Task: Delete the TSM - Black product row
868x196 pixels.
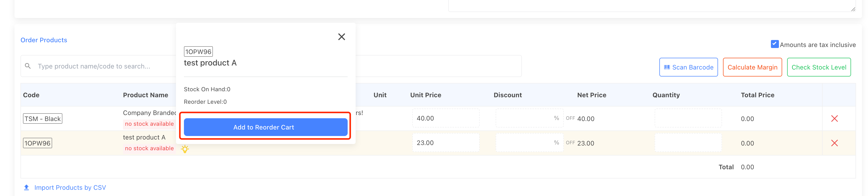Action: pos(834,118)
